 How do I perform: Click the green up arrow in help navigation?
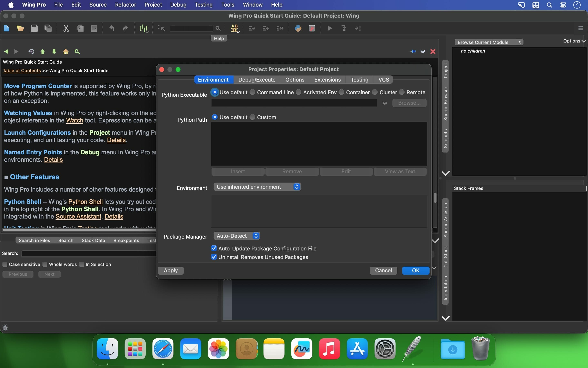point(43,52)
